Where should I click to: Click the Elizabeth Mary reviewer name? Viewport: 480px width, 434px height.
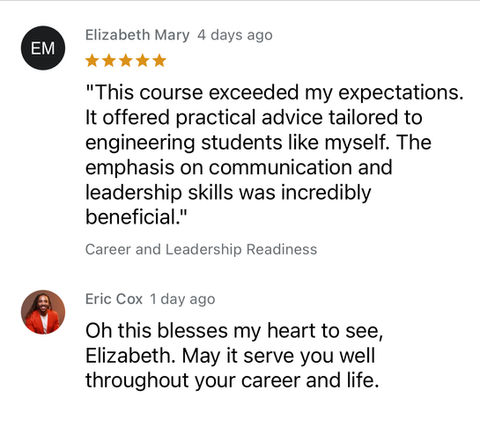137,35
